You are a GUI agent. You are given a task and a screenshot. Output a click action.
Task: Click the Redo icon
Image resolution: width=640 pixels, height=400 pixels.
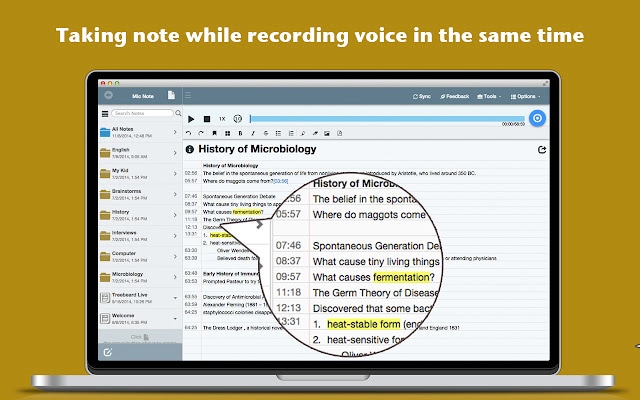click(x=201, y=133)
